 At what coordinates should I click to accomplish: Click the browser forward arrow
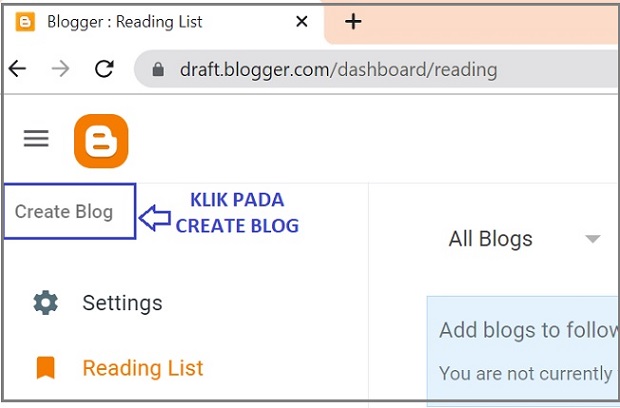tap(60, 69)
